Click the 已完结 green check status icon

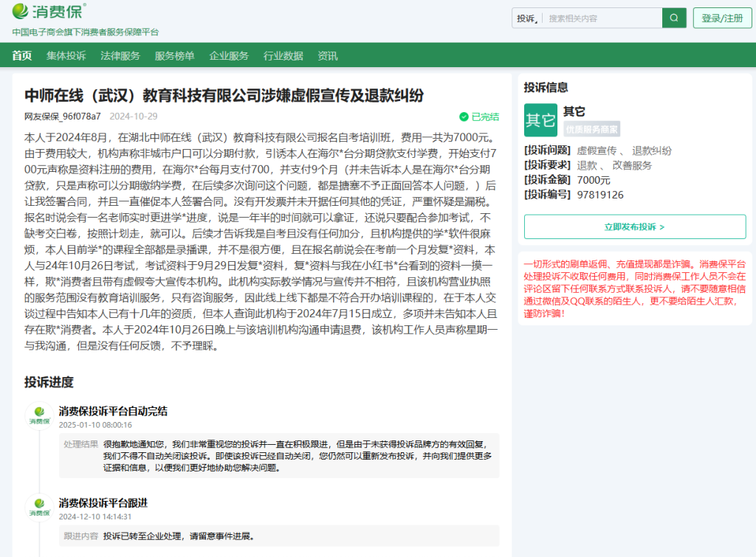click(x=464, y=117)
